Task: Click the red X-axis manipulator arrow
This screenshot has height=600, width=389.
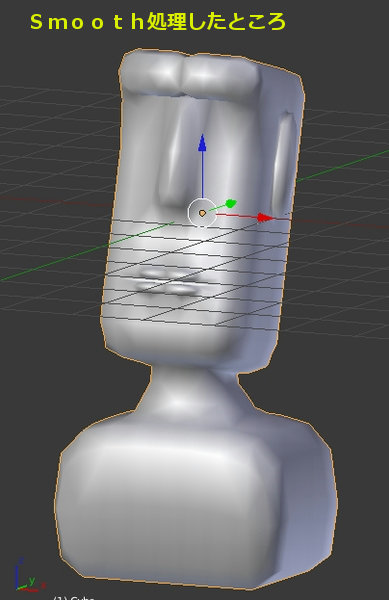Action: (x=266, y=218)
